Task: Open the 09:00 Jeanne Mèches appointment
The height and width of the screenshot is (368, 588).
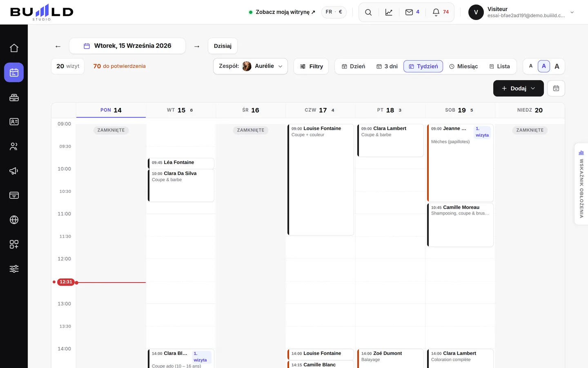Action: [460, 163]
